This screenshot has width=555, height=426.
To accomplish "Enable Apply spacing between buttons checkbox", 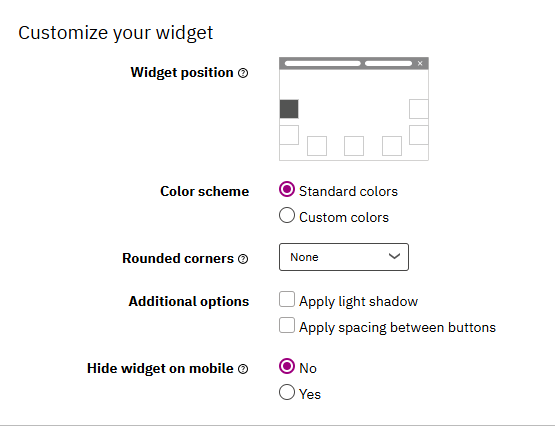I will pyautogui.click(x=287, y=325).
